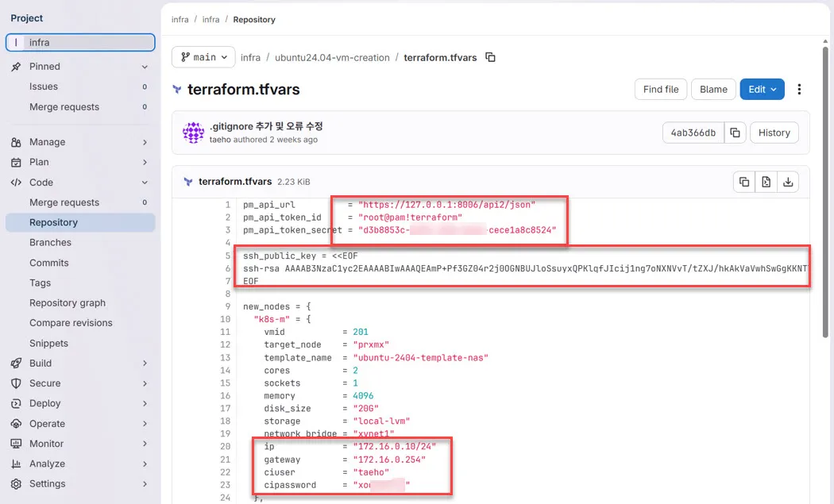
Task: Click the Secure shield icon
Action: point(16,383)
